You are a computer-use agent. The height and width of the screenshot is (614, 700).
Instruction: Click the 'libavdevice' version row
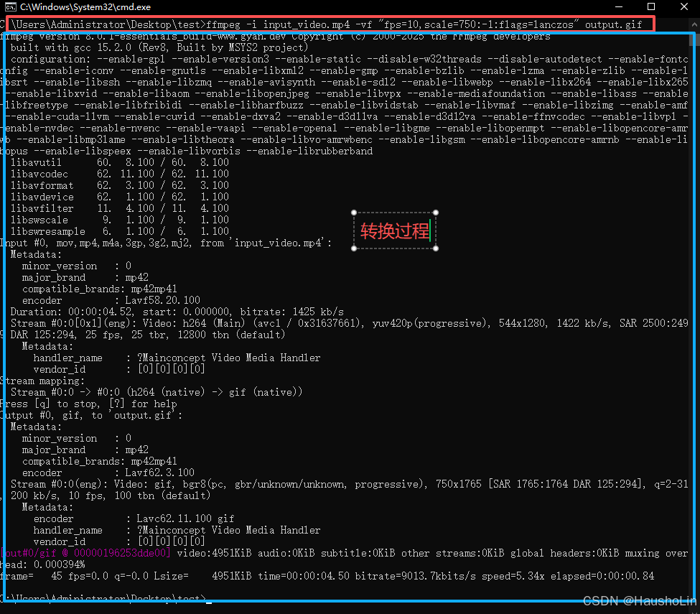(x=120, y=197)
